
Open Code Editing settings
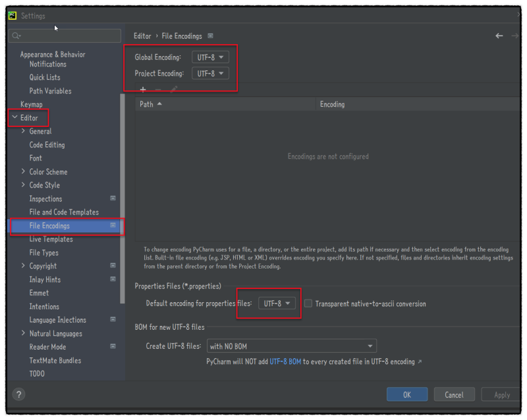click(x=47, y=145)
